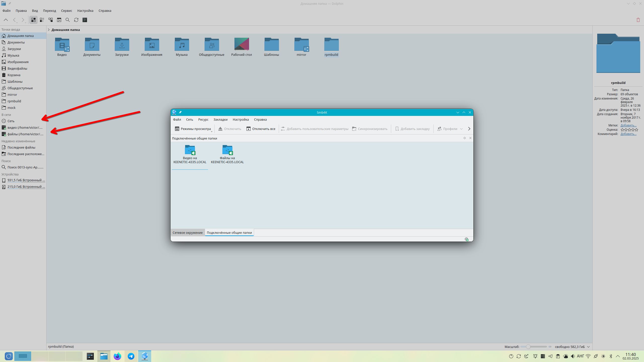Screen dimensions: 644x362
Task: Show hidden Smb4K toolbar items chevron
Action: (x=469, y=129)
